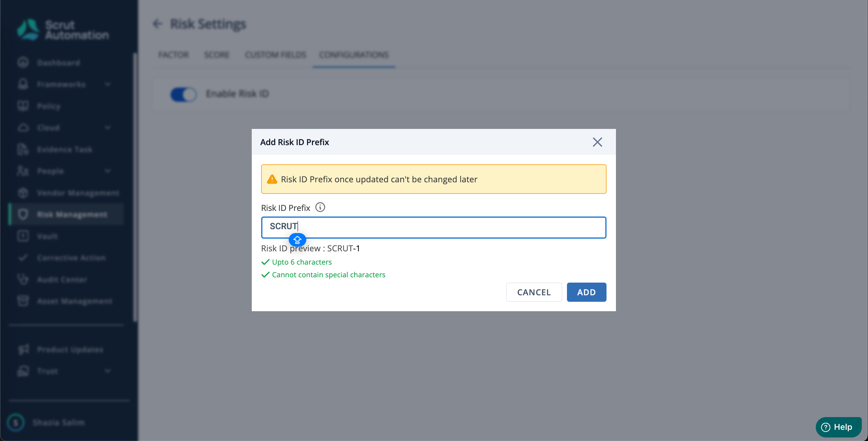
Task: Click the blue autofill badge under the input
Action: pyautogui.click(x=297, y=240)
